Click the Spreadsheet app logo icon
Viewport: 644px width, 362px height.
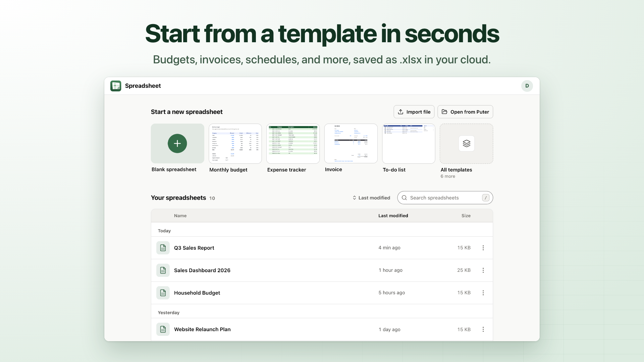click(116, 86)
